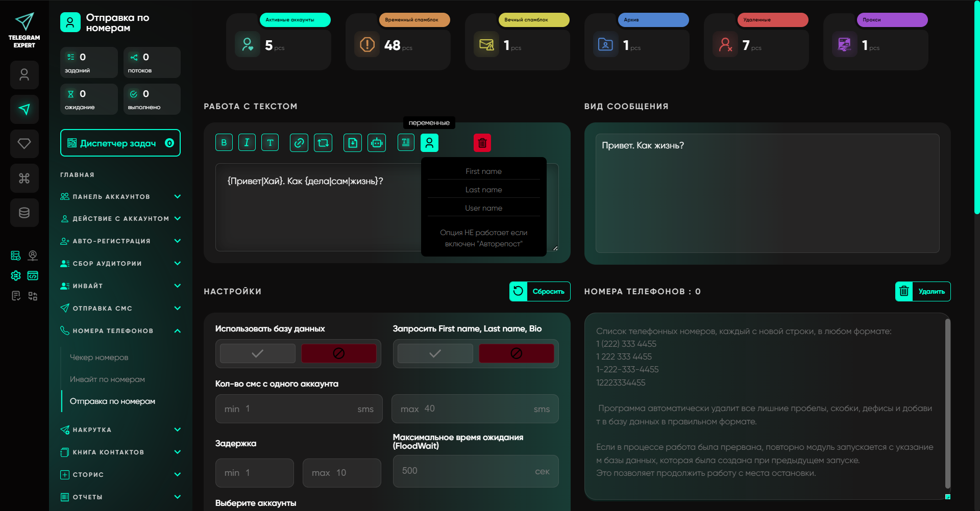
Task: Click the robot icon in text toolbar
Action: (377, 143)
